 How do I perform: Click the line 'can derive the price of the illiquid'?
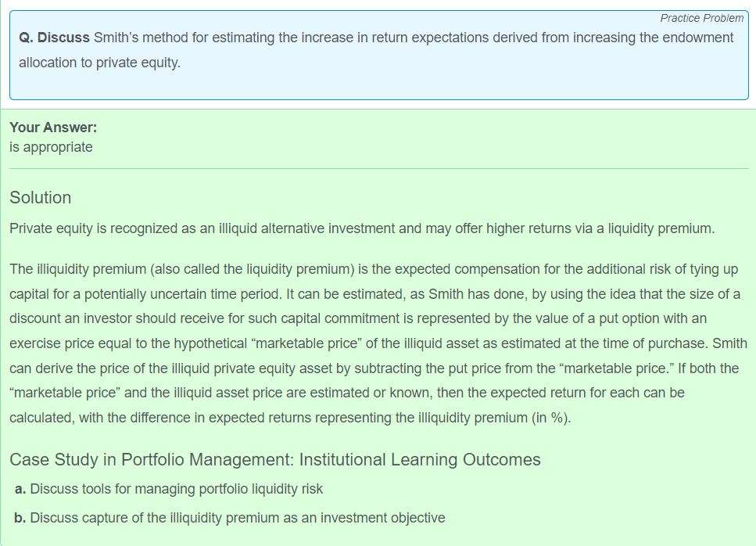(374, 368)
